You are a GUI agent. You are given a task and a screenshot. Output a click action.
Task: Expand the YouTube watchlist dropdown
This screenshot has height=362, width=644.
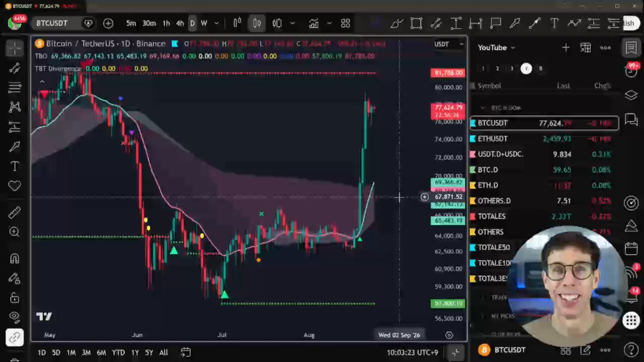point(496,48)
